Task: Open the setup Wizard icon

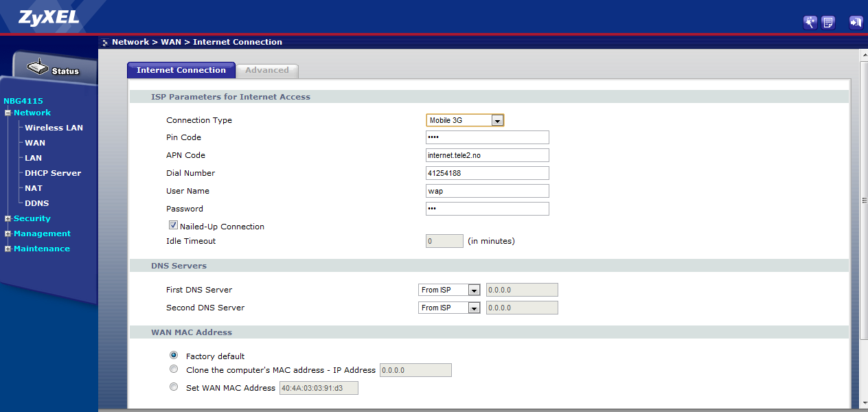Action: (x=810, y=22)
